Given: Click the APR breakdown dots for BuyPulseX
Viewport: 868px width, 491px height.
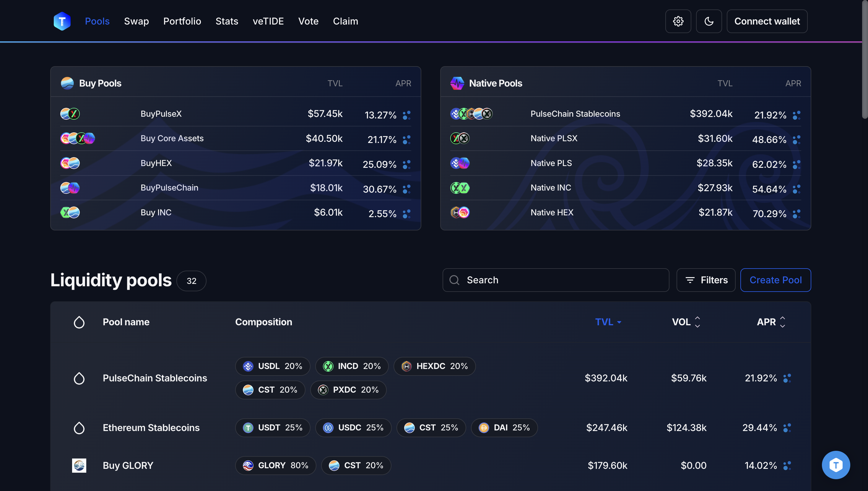Looking at the screenshot, I should click(x=406, y=115).
